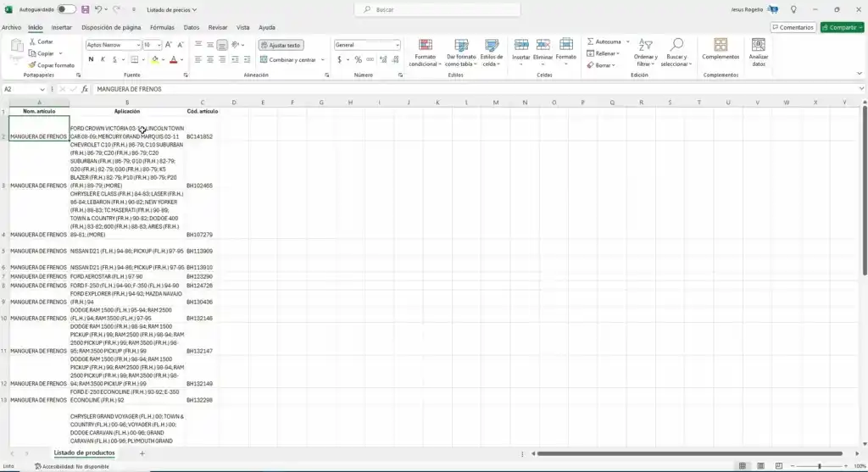
Task: Collapse the ribbon with the chevron
Action: (x=860, y=74)
